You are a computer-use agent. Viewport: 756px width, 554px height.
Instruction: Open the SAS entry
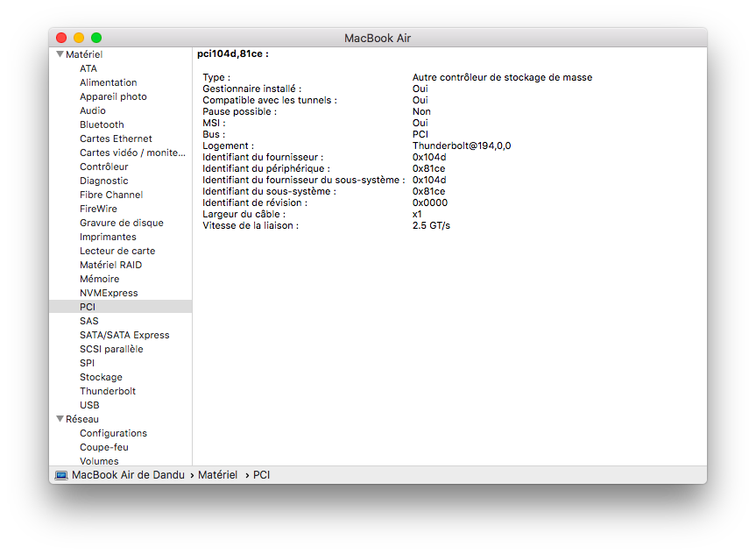point(89,321)
